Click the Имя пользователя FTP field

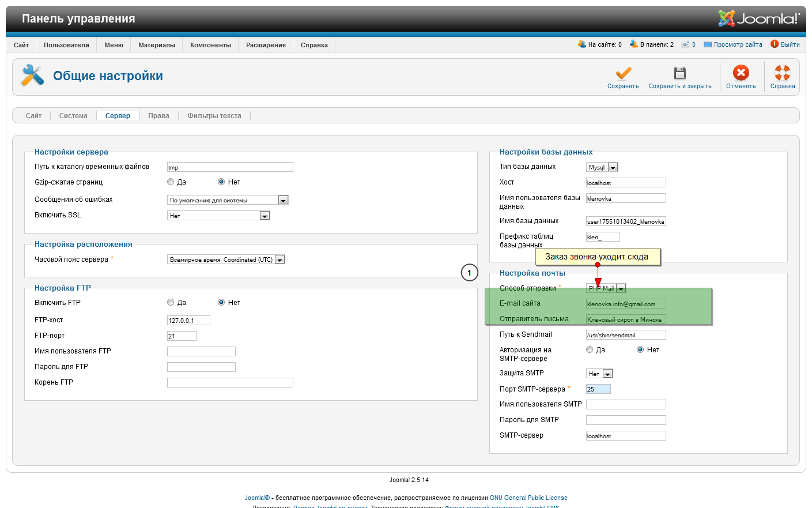(x=201, y=351)
